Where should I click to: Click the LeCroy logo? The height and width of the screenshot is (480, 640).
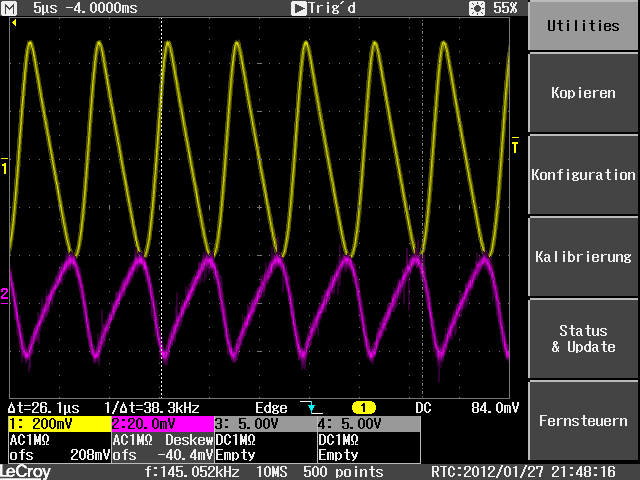pos(26,472)
